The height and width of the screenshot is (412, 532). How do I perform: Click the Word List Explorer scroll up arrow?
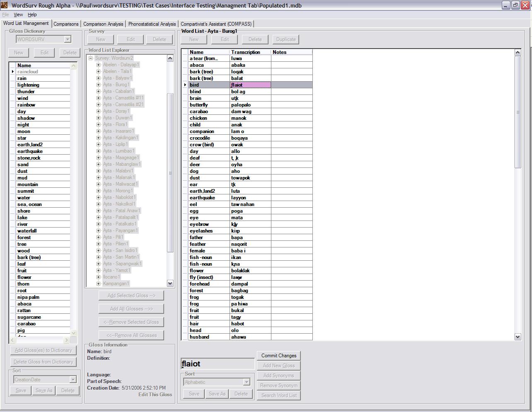[x=170, y=58]
